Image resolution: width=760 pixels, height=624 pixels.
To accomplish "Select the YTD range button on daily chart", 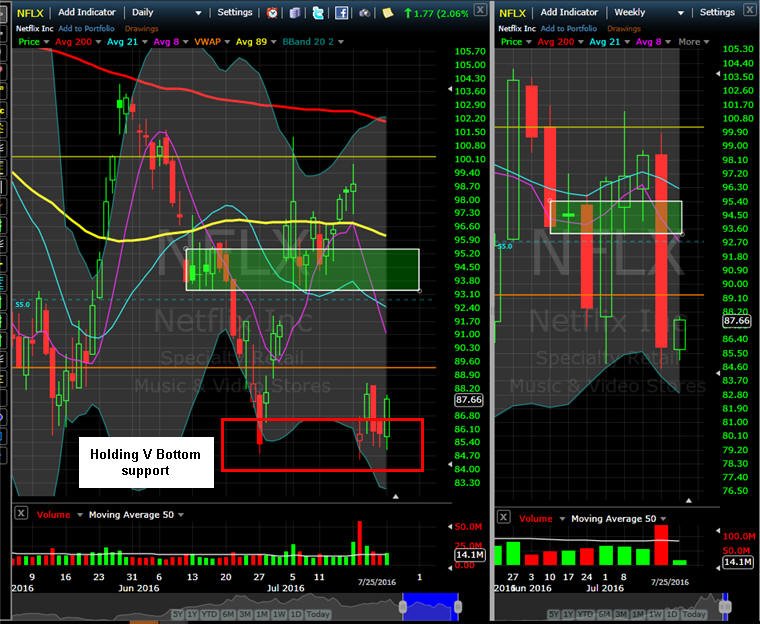I will click(209, 614).
